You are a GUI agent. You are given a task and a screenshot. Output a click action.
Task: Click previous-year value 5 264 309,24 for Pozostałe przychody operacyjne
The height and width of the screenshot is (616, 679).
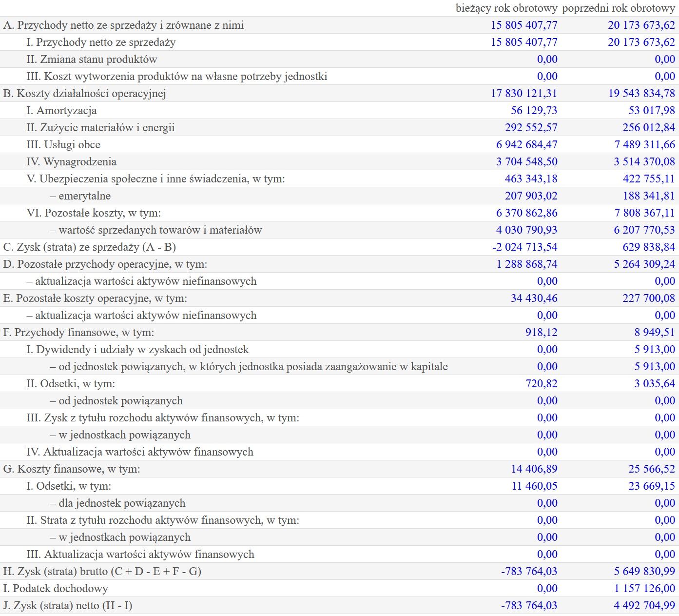[644, 264]
